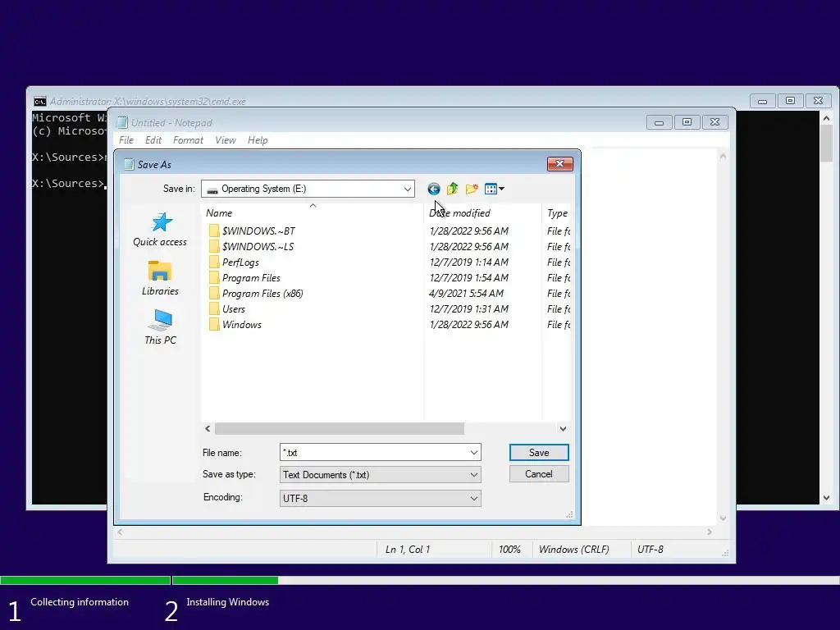Minimize the Notepad window
The width and height of the screenshot is (840, 630).
pos(660,123)
